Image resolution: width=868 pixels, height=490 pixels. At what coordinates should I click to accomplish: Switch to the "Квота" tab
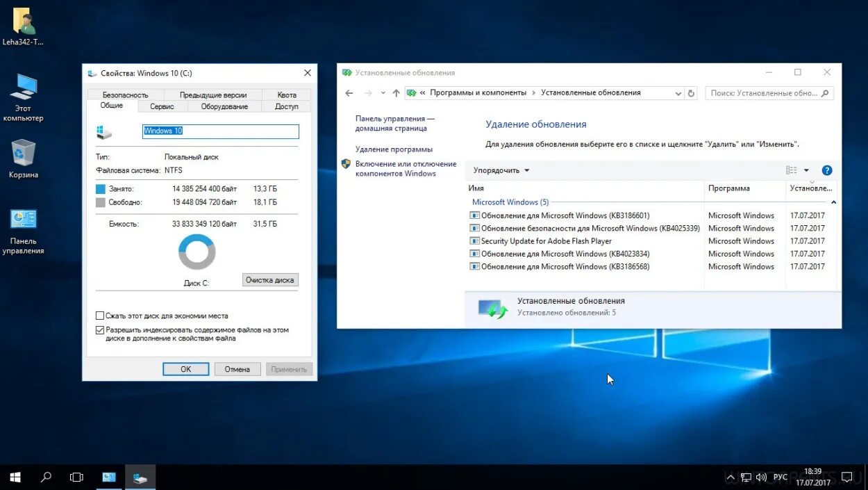287,95
